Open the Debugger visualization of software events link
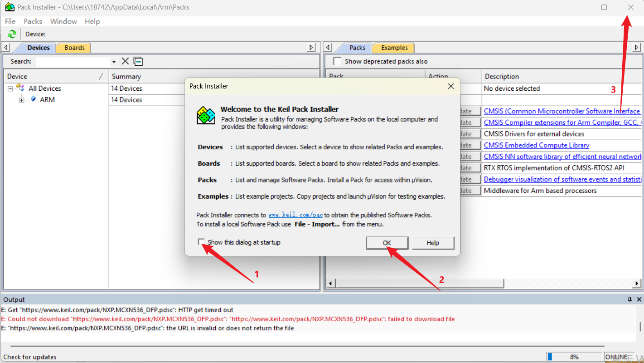This screenshot has width=644, height=363. tap(562, 179)
